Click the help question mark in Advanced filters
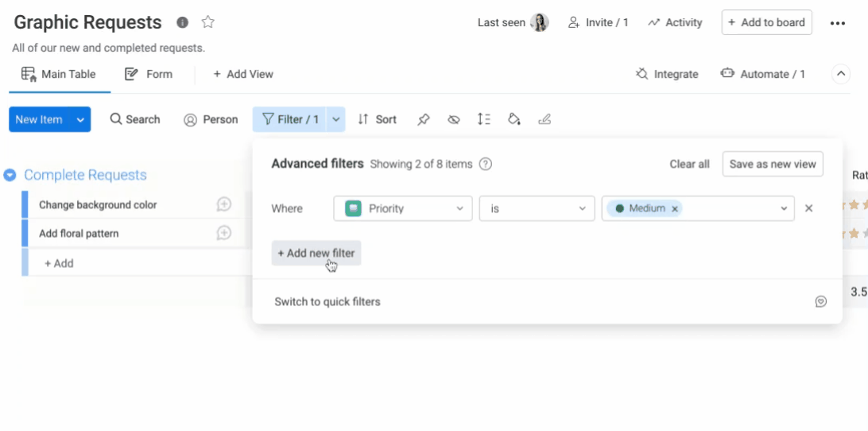The width and height of the screenshot is (868, 431). tap(486, 164)
